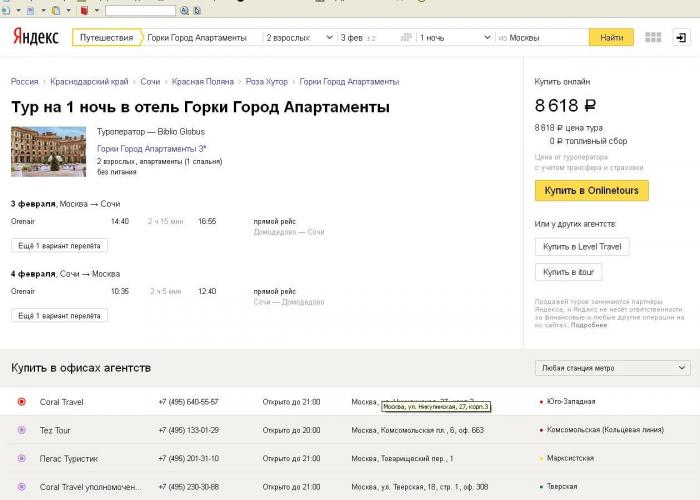Open the Сочи breadcrumb link
Screen dimensions: 700x500
(150, 82)
